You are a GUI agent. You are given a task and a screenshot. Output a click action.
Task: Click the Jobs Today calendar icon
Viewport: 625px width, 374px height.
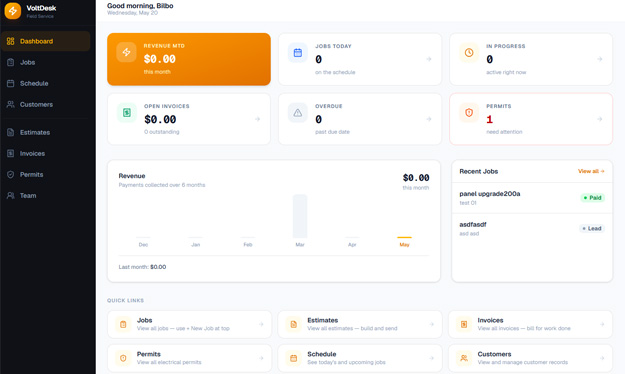298,53
